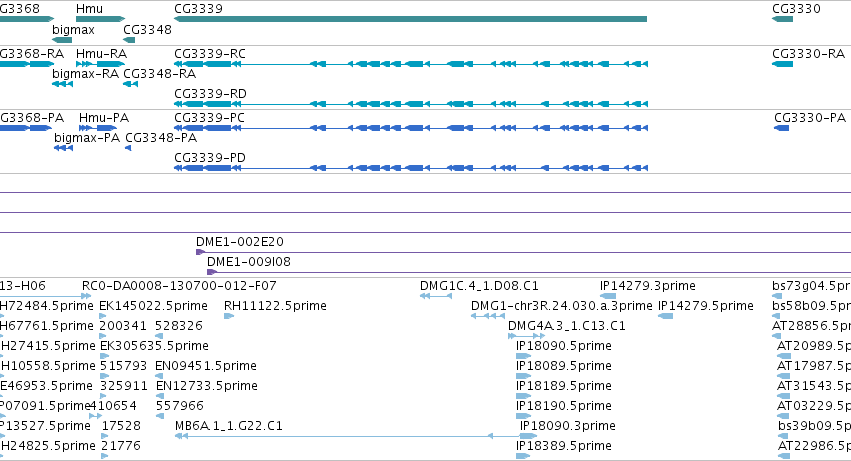Image resolution: width=851 pixels, height=461 pixels.
Task: Click the DME1-002E20 clone marker
Action: click(200, 252)
